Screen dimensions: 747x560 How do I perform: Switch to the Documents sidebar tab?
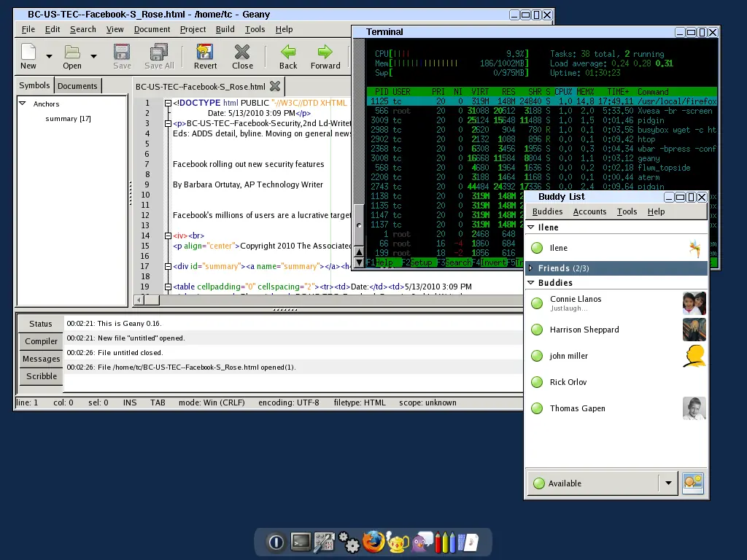coord(77,86)
